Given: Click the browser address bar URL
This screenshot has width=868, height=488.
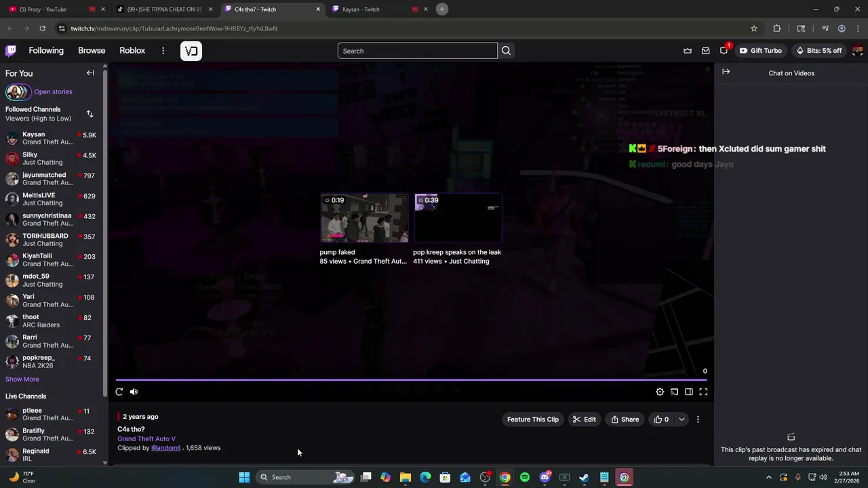Looking at the screenshot, I should click(174, 28).
